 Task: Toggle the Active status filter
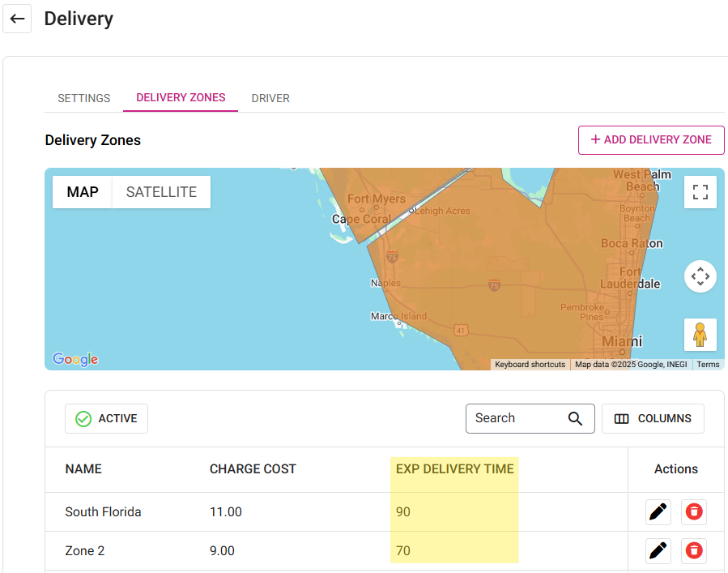click(x=106, y=419)
